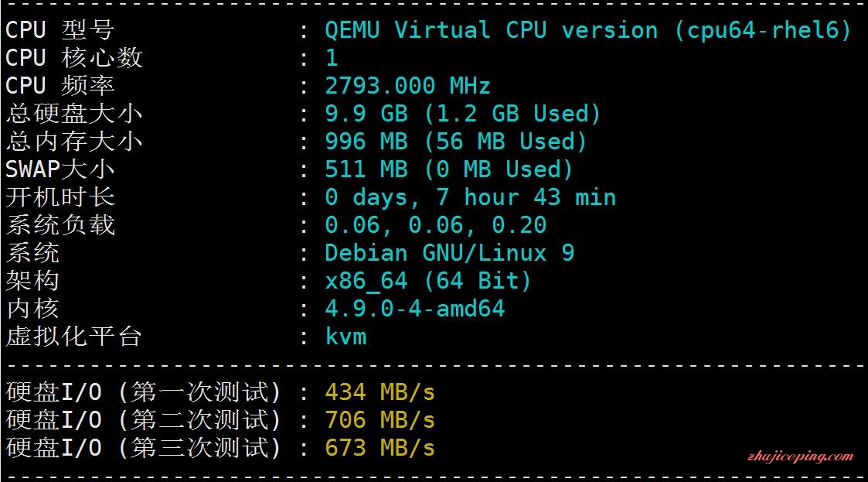The height and width of the screenshot is (482, 868).
Task: Select the Debian GNU/Linux 9 text
Action: pos(450,253)
